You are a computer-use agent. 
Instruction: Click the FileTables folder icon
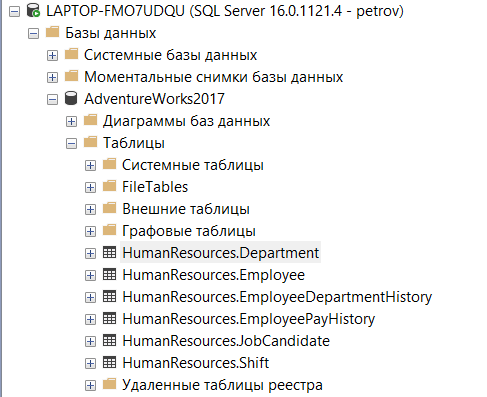click(x=109, y=186)
